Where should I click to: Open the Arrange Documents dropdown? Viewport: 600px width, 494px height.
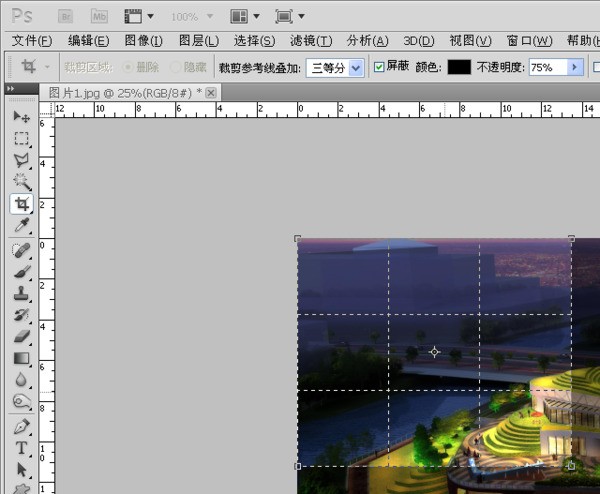coord(246,17)
